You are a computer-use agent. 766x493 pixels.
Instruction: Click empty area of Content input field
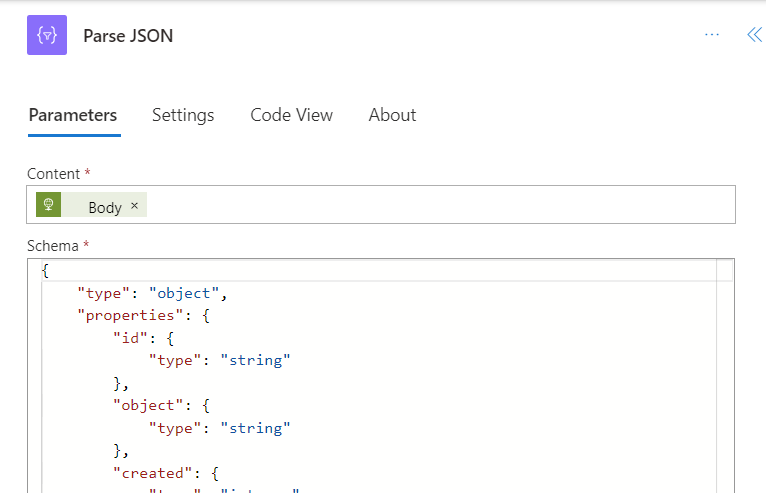pos(440,205)
